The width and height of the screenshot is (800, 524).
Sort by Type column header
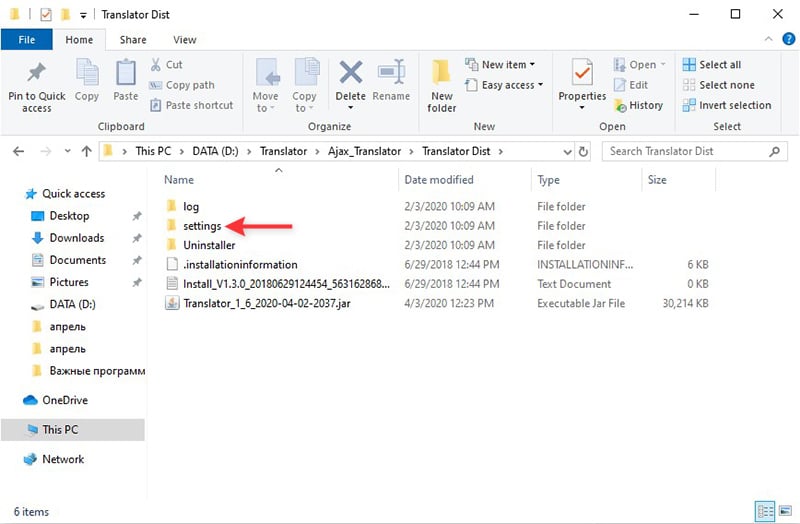tap(548, 180)
